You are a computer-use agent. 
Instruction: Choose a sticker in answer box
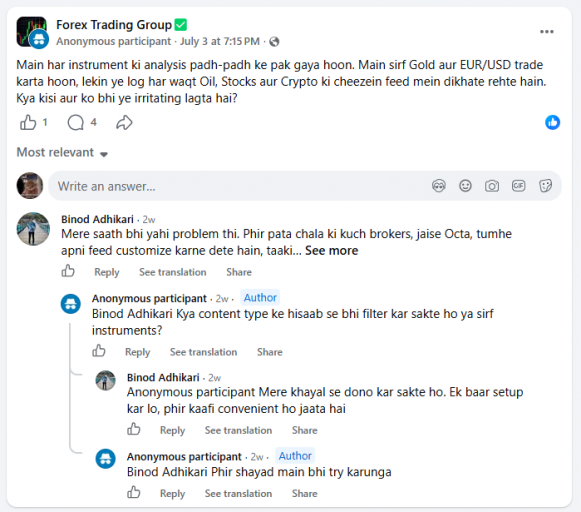coord(545,186)
